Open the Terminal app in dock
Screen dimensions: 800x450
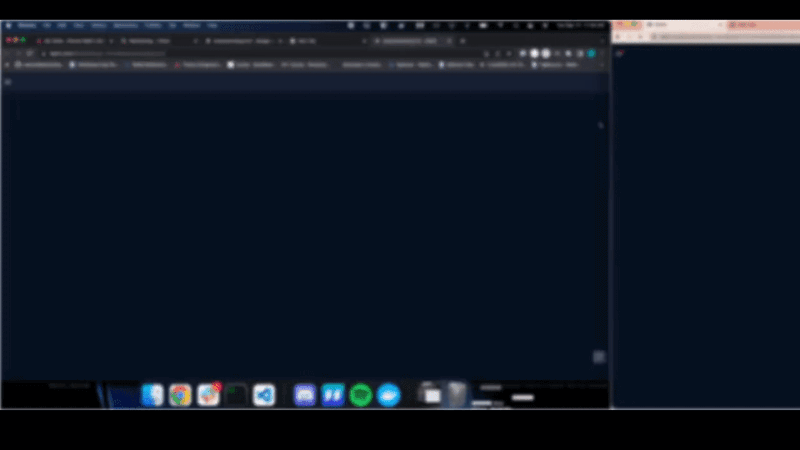tap(236, 395)
